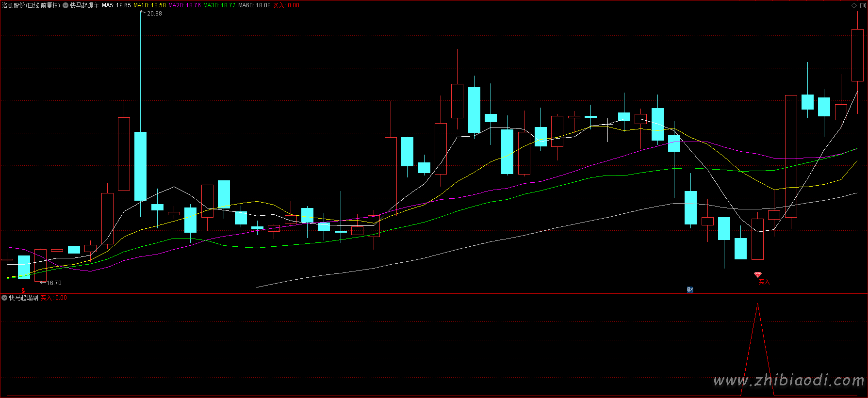Image resolution: width=868 pixels, height=398 pixels.
Task: Select the green MA30 legend label
Action: click(219, 5)
